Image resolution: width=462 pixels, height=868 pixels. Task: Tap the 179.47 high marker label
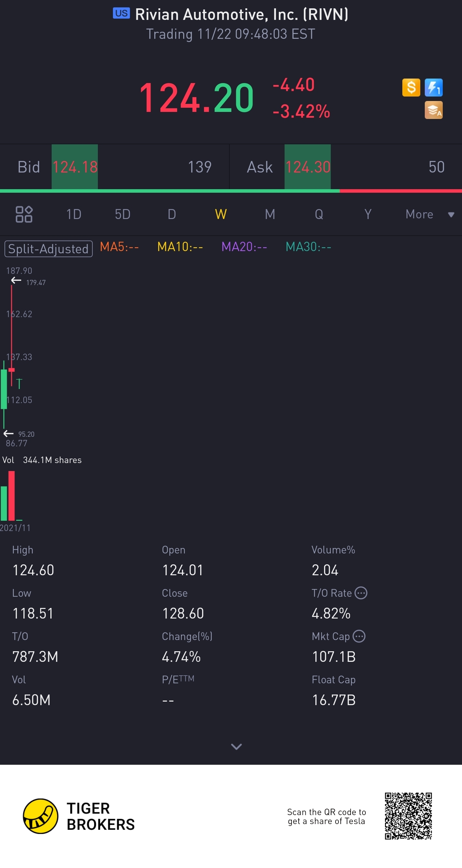tap(36, 282)
